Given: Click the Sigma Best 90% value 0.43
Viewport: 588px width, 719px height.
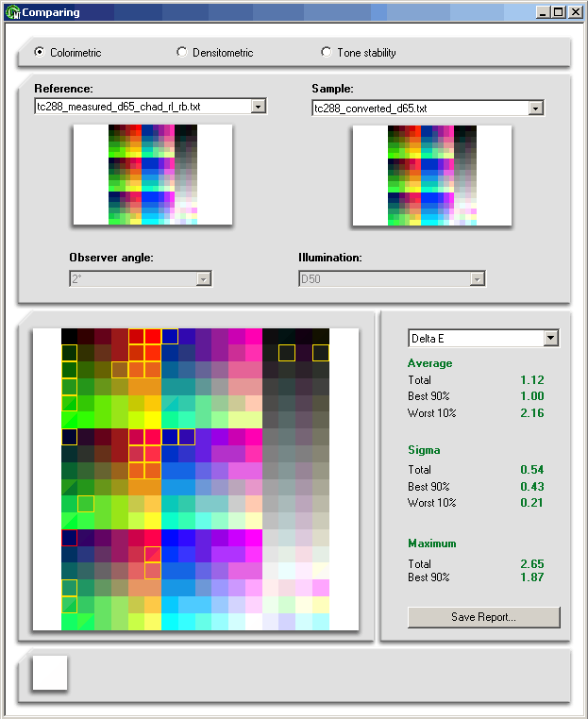Looking at the screenshot, I should pos(532,487).
